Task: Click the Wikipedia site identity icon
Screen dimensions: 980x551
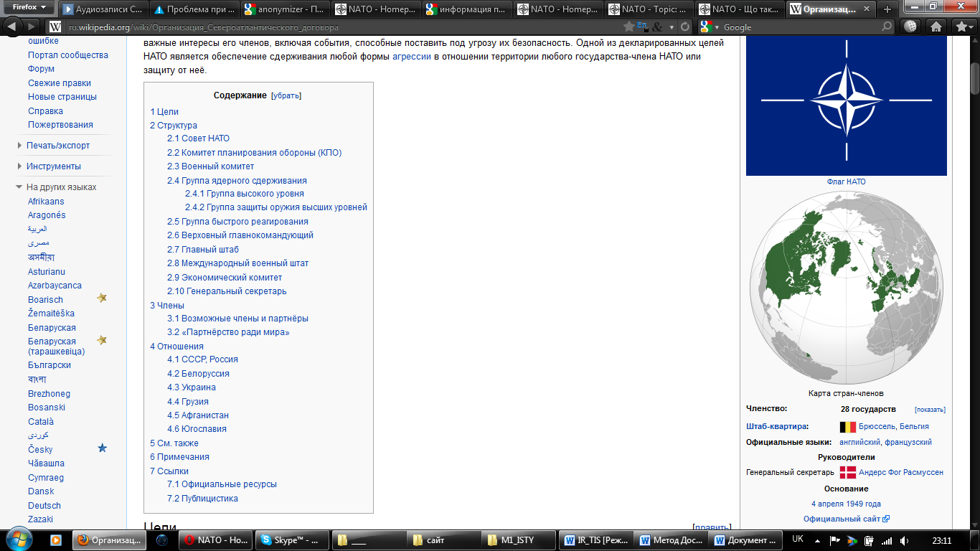Action: (55, 27)
